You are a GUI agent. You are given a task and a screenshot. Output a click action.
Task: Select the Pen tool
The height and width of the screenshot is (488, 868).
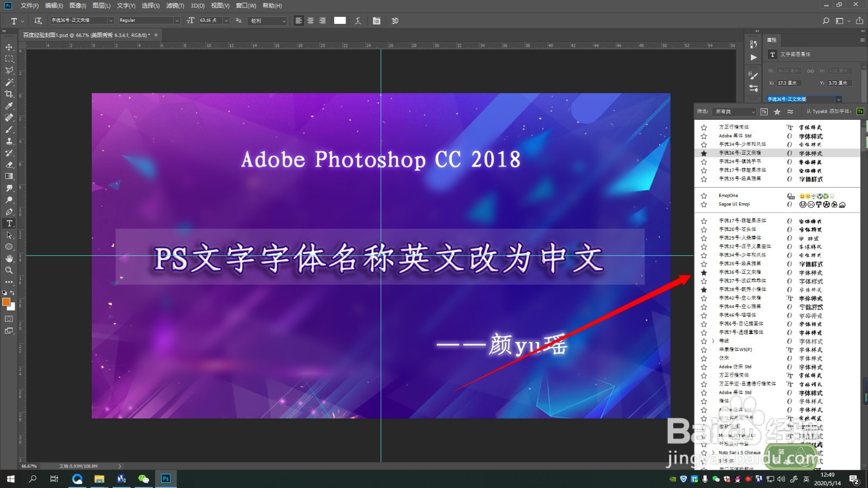pyautogui.click(x=9, y=212)
